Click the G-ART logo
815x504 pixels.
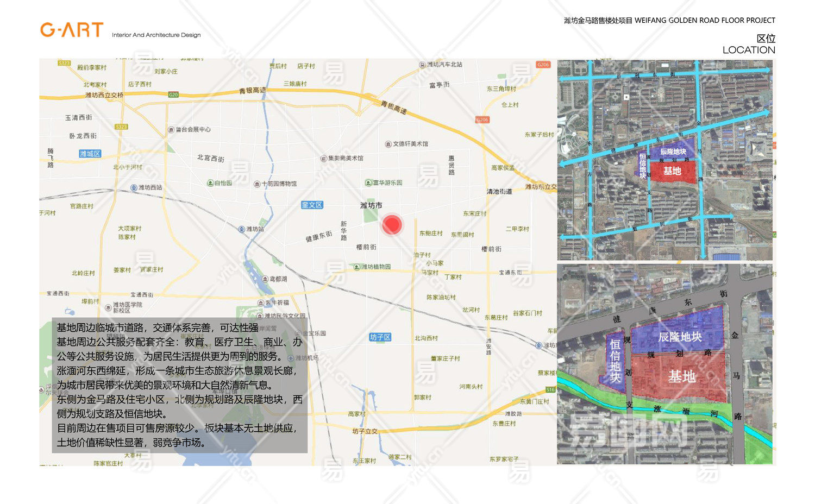coord(72,30)
